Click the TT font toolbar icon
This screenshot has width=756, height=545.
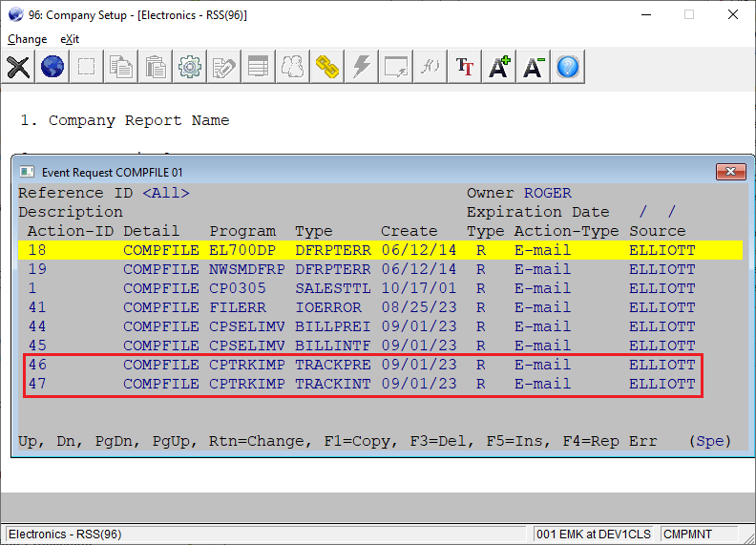[x=464, y=67]
